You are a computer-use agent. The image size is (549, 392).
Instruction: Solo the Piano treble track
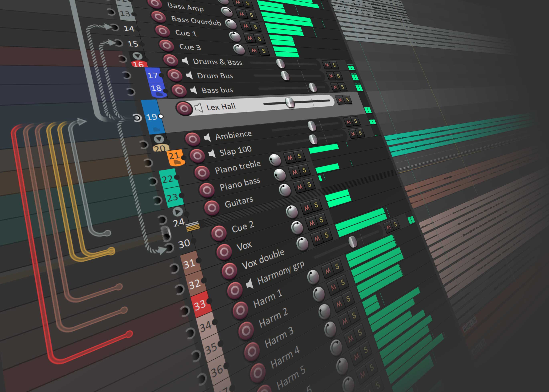(299, 156)
